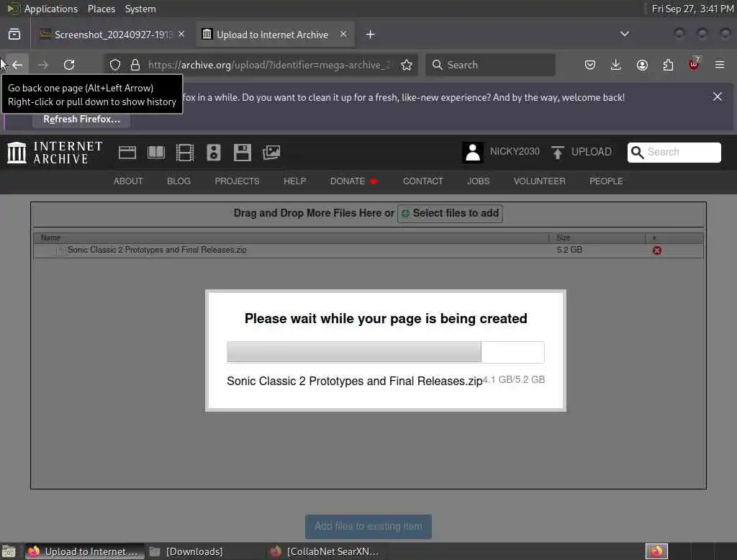This screenshot has height=560, width=737.
Task: Open the JOBS link
Action: click(x=478, y=181)
